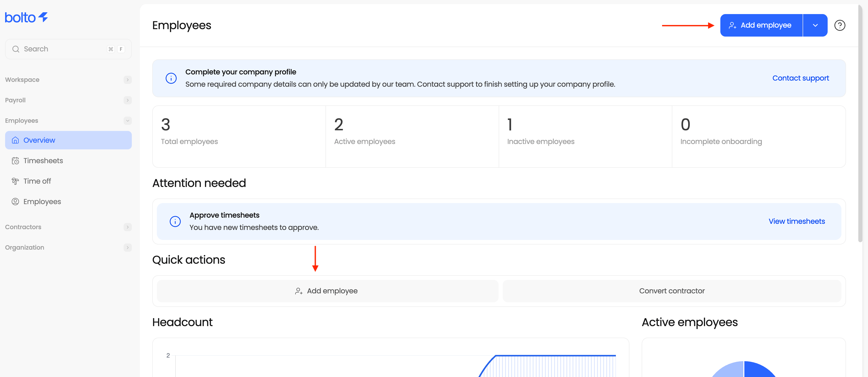
Task: Open the help question mark icon
Action: click(x=839, y=25)
